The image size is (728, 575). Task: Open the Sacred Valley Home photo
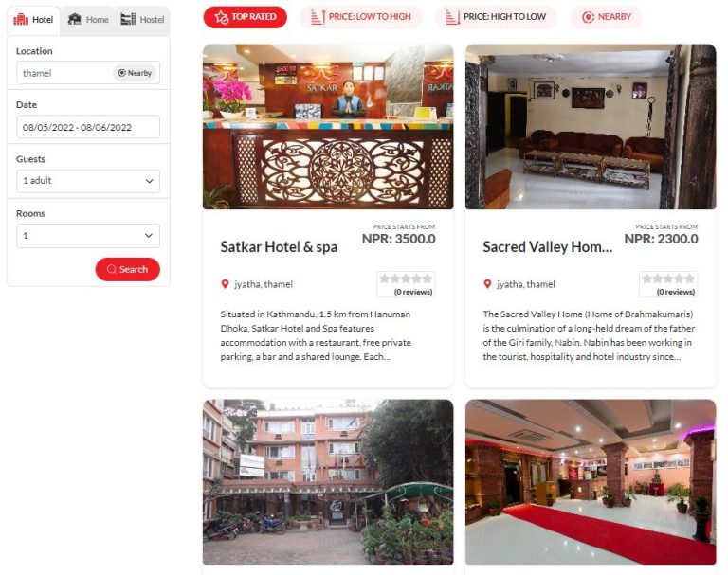pyautogui.click(x=591, y=127)
